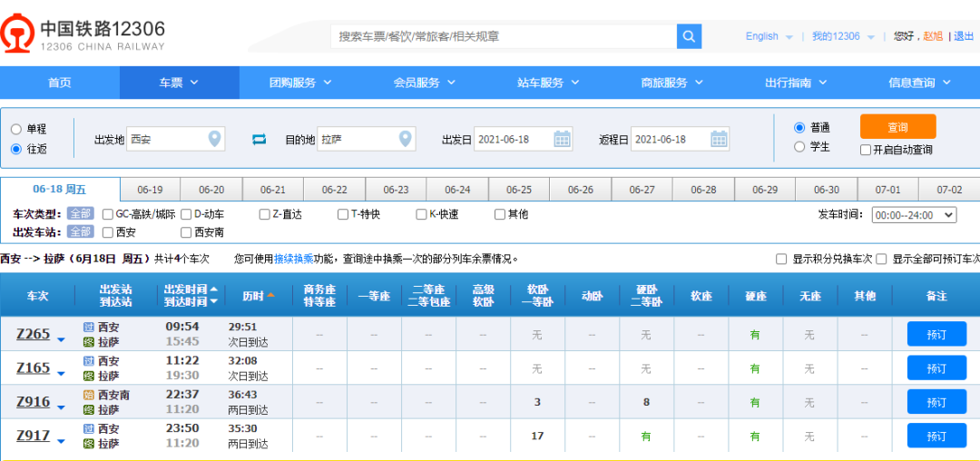Viewport: 980px width, 461px height.
Task: Select 全部 for 出发车站
Action: pyautogui.click(x=81, y=232)
